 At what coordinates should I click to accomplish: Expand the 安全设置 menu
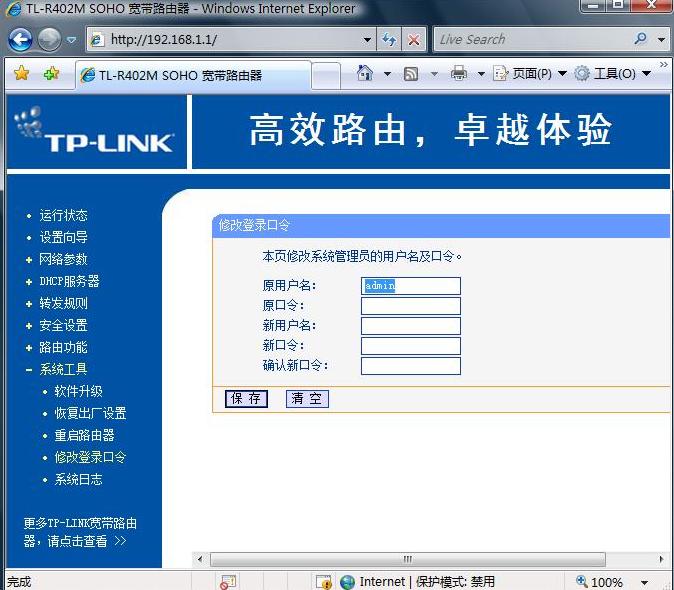(64, 325)
